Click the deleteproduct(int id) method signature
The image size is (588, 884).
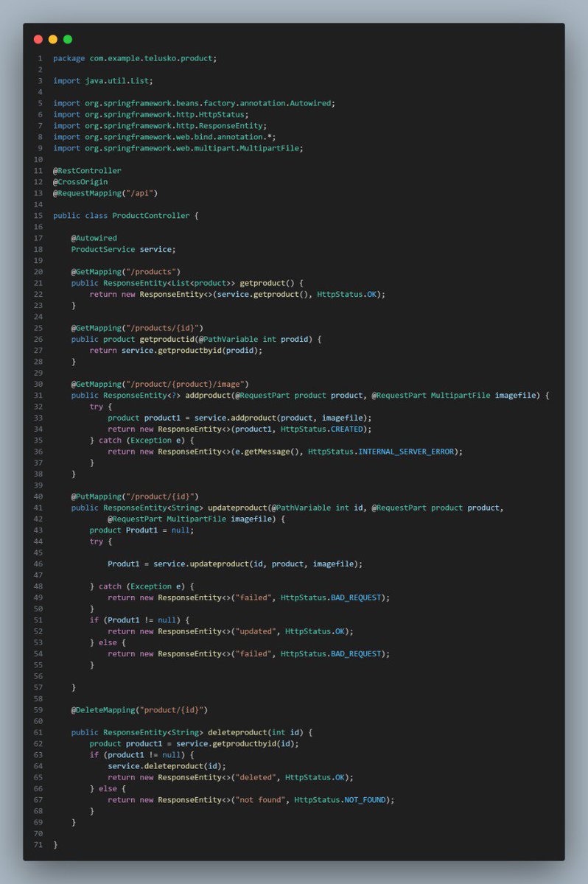pos(192,732)
